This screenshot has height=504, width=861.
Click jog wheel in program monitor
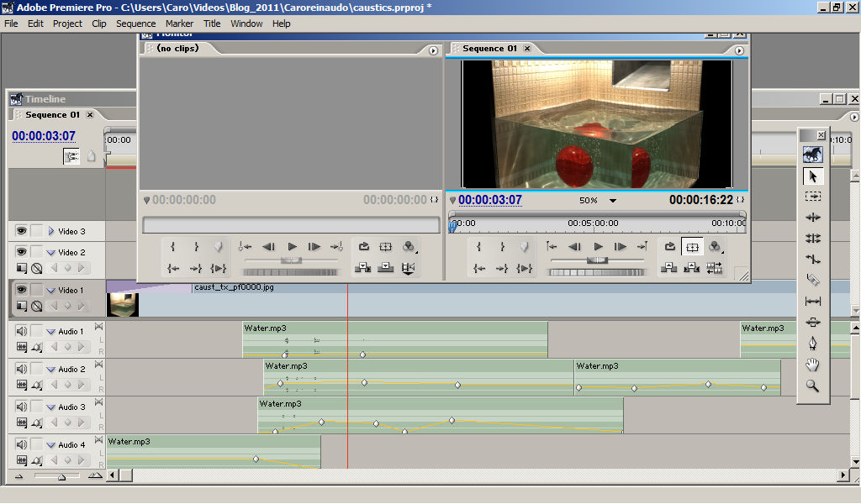[x=596, y=272]
